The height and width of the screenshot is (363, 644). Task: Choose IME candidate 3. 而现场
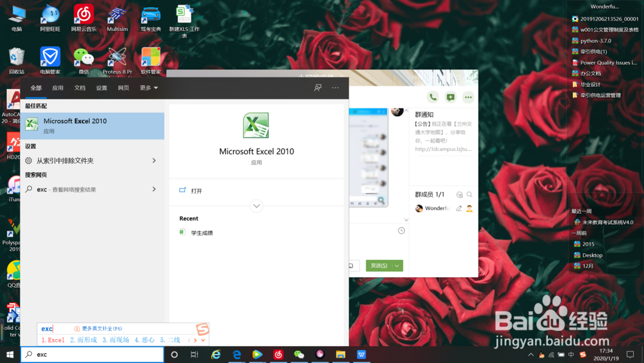[116, 340]
